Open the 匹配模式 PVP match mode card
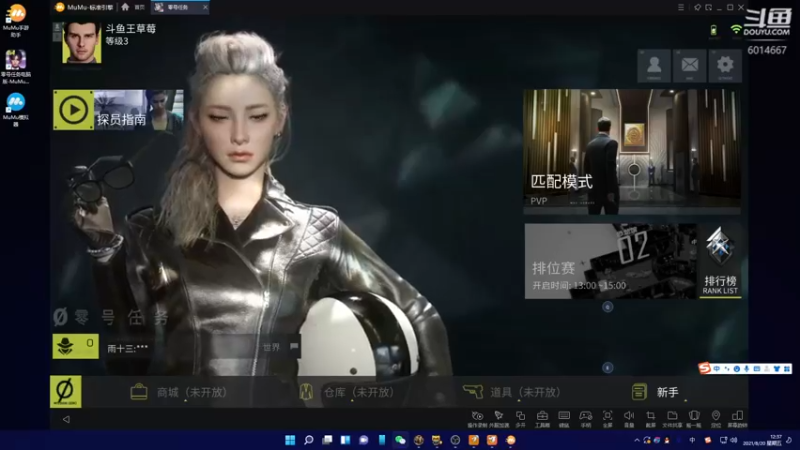This screenshot has width=800, height=450. (x=632, y=152)
